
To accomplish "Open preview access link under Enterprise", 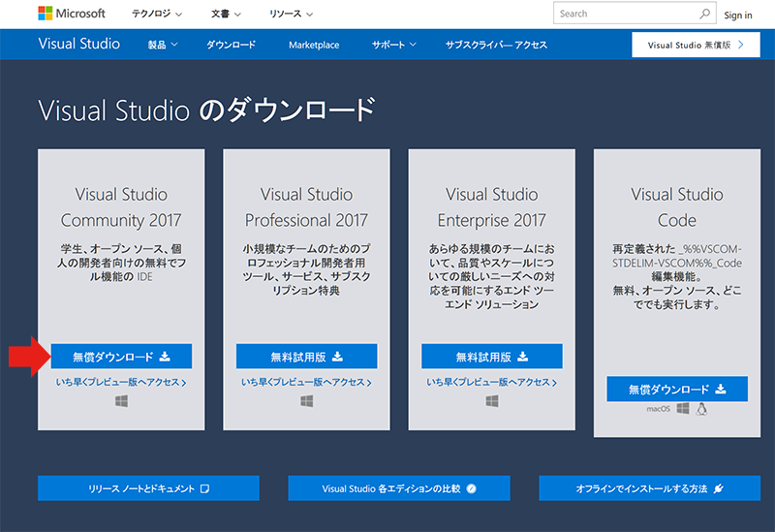I will (x=492, y=382).
